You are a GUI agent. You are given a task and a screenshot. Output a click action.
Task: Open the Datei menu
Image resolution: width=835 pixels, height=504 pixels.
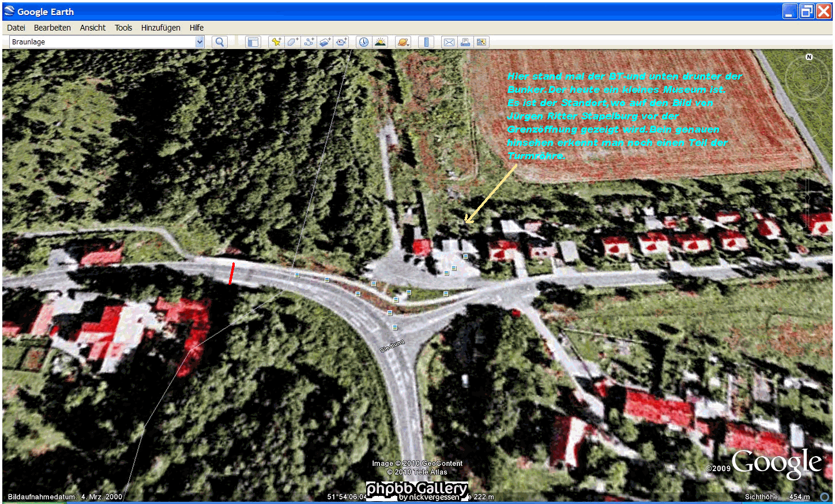tap(16, 28)
